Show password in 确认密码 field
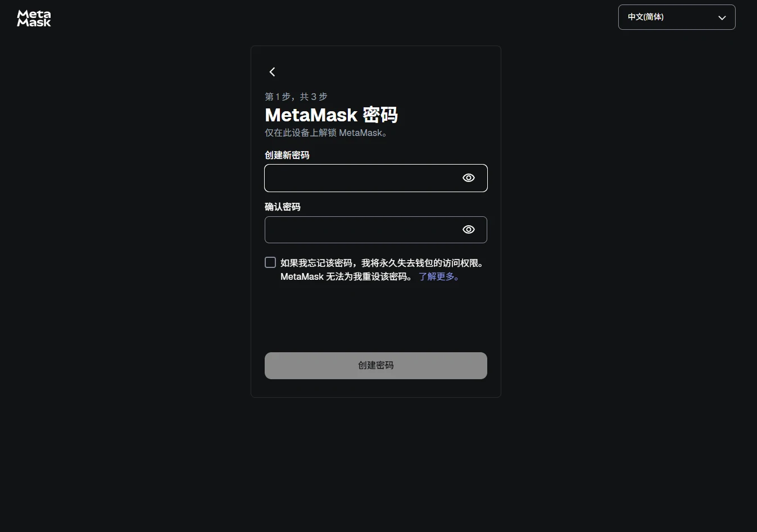757x532 pixels. pos(469,230)
